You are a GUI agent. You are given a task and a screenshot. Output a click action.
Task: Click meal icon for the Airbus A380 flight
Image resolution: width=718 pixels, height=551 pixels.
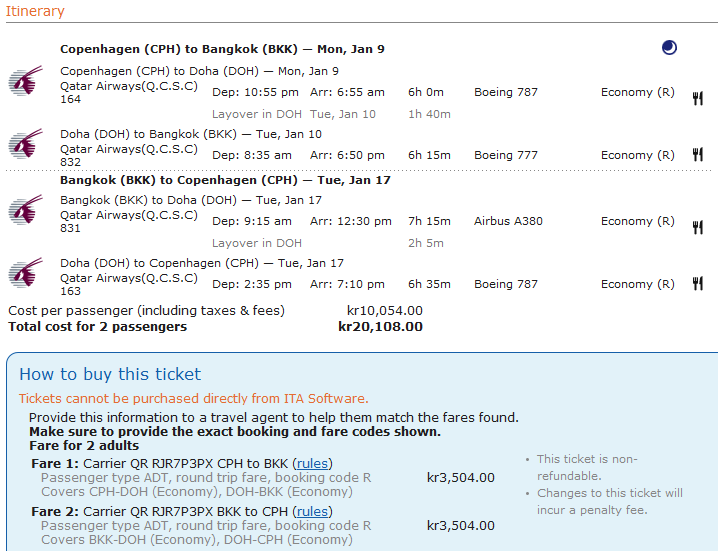pyautogui.click(x=698, y=227)
